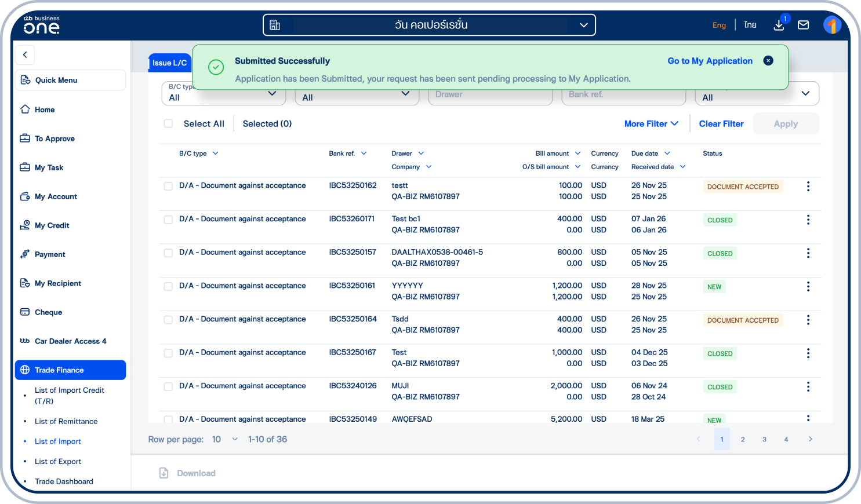Viewport: 861px width, 504px height.
Task: Open List of Remittance submenu item
Action: click(66, 421)
